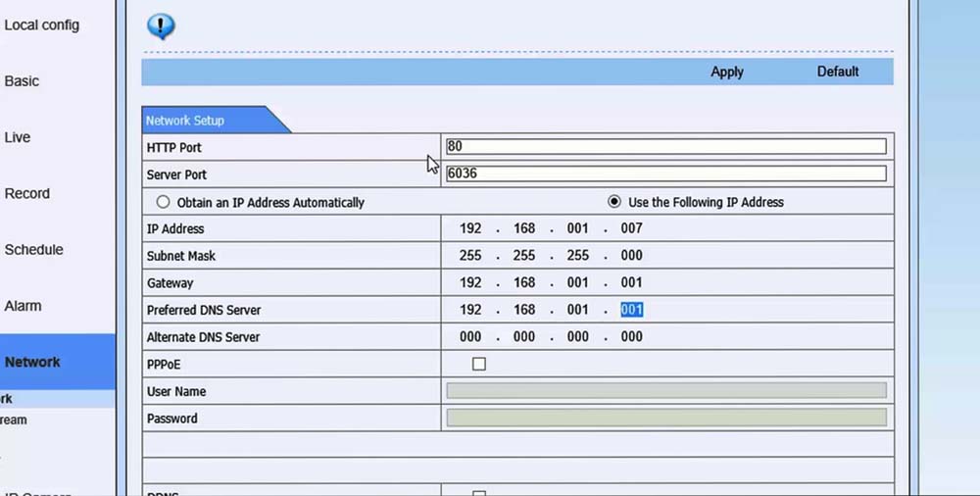Click the PPPoE label
This screenshot has height=496, width=980.
coord(164,365)
